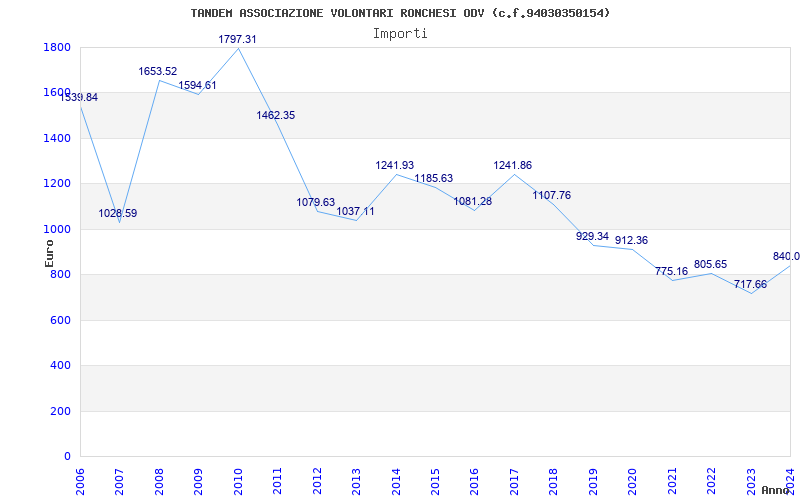The width and height of the screenshot is (800, 500).
Task: Click data label 1028.59
Action: point(118,213)
